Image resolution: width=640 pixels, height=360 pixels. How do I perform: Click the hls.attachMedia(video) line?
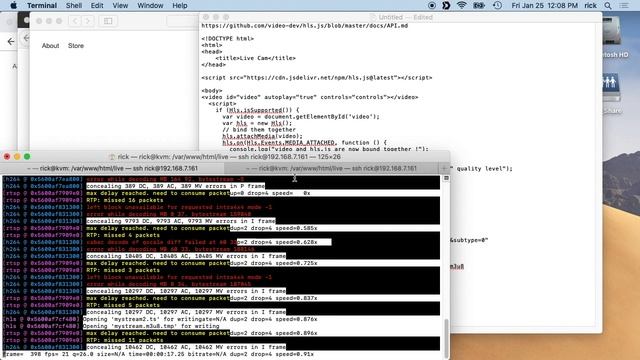point(262,136)
